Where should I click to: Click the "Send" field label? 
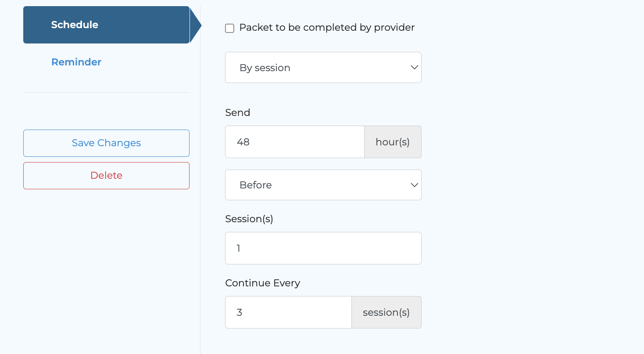[238, 112]
